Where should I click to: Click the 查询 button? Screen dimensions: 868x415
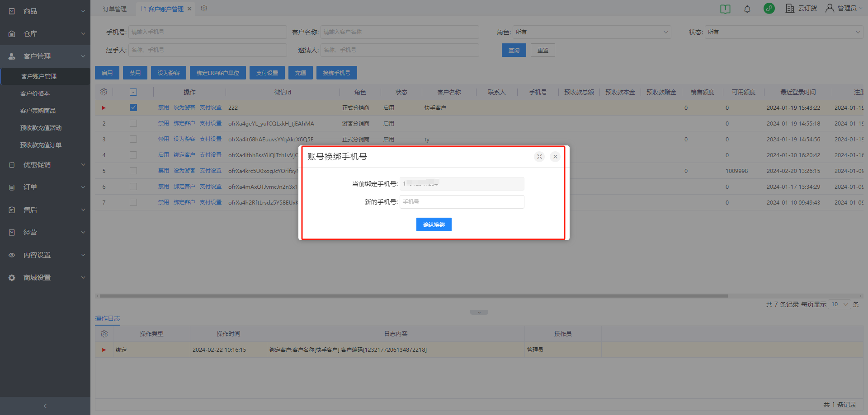[x=514, y=50]
